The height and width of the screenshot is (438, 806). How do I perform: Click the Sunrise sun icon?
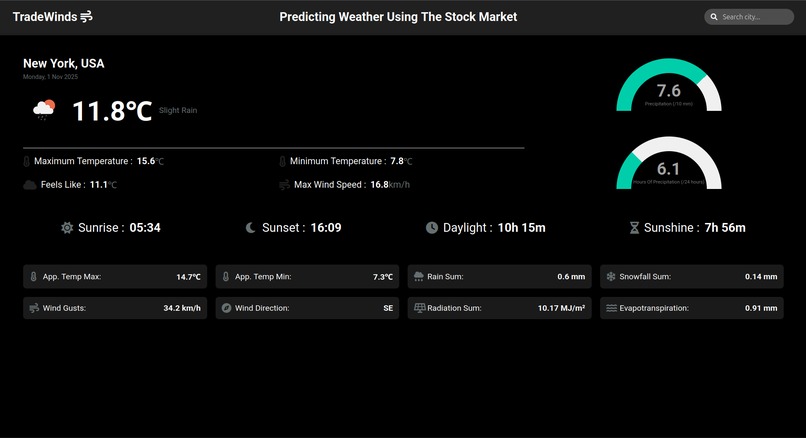67,228
